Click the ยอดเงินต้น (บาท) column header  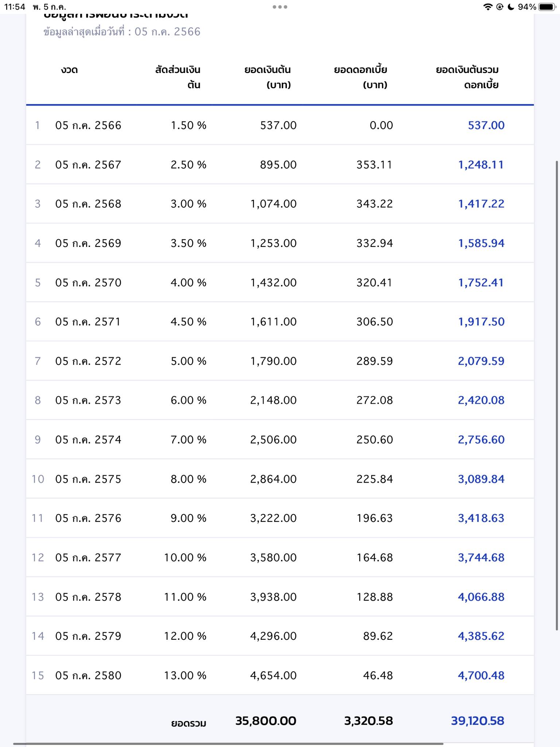[268, 77]
